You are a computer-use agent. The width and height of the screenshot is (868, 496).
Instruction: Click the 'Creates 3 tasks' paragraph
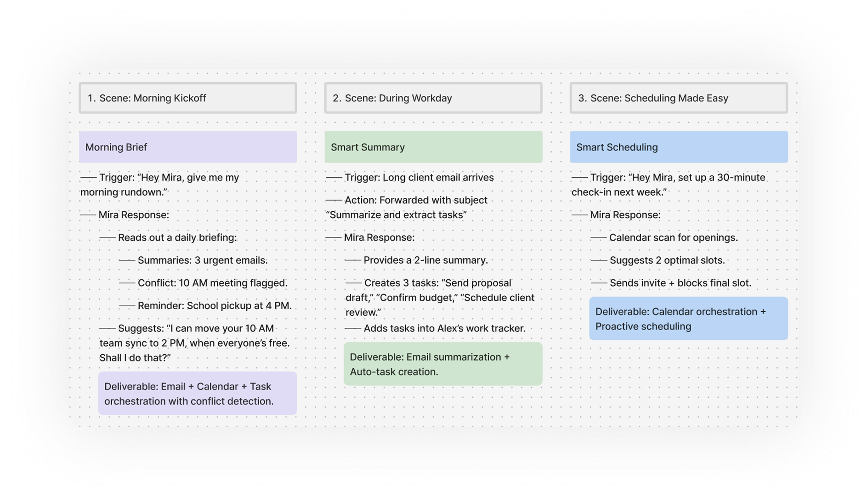(x=440, y=298)
